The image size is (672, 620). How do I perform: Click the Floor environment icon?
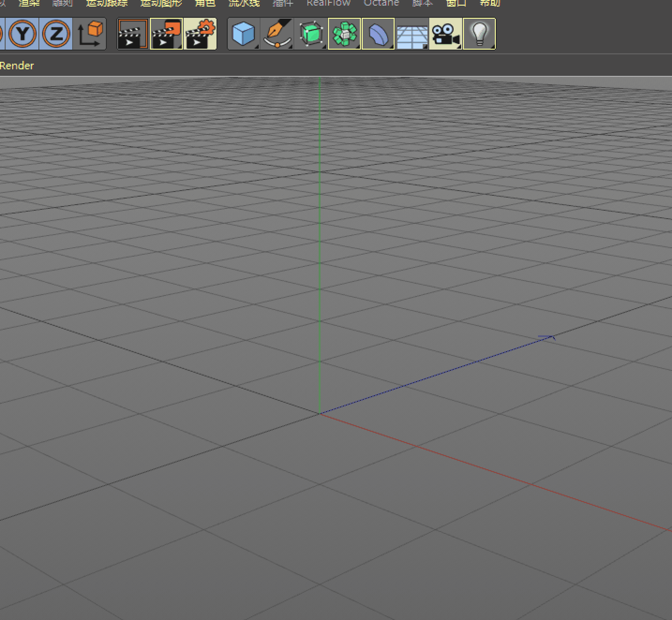coord(412,34)
